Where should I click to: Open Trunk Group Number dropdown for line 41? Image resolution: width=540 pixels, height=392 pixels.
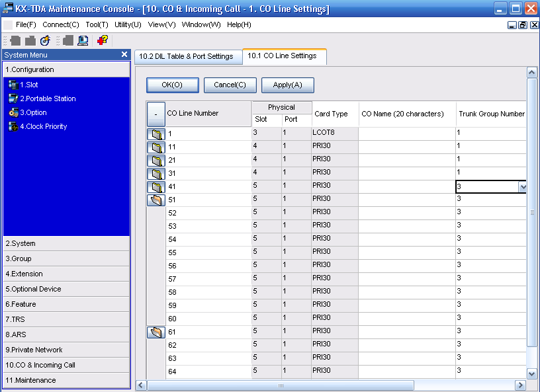click(x=522, y=187)
